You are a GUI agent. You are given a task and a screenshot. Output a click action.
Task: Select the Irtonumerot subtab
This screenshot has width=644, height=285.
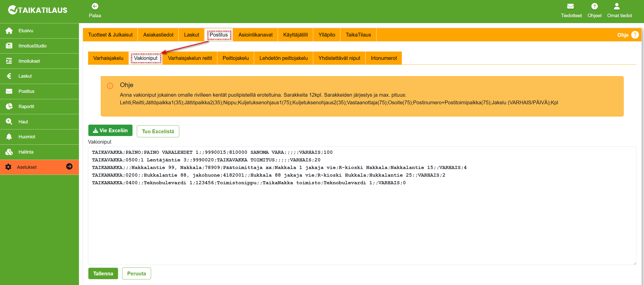[384, 58]
